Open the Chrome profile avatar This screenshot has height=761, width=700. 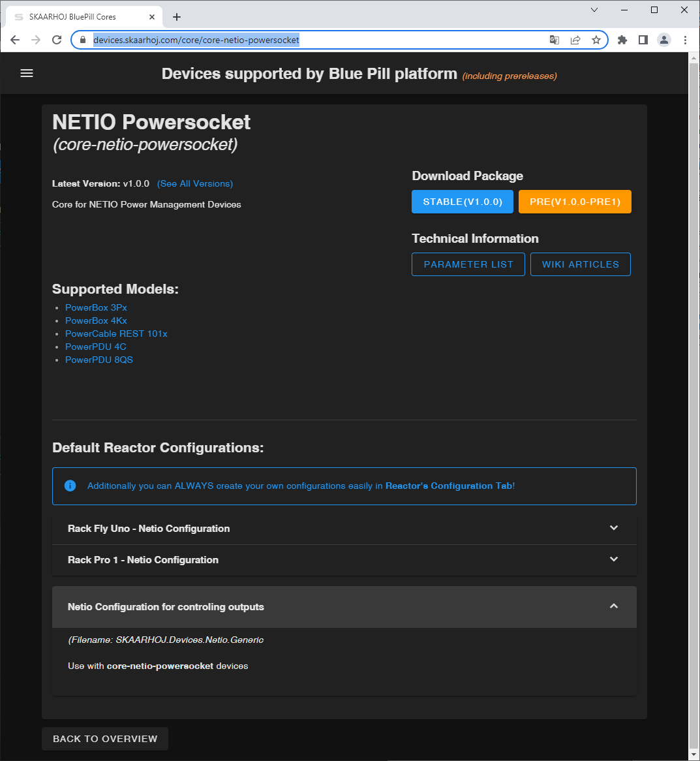(664, 40)
